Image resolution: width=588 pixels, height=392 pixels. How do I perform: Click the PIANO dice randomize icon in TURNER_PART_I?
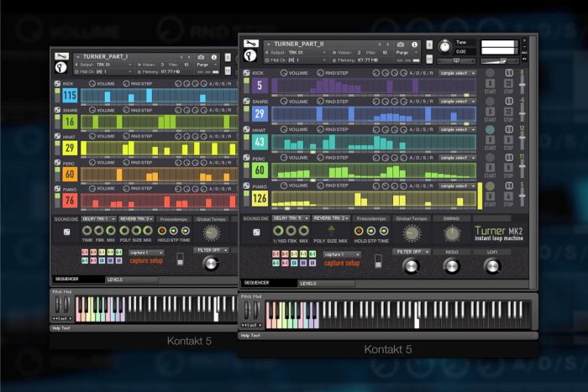(57, 189)
